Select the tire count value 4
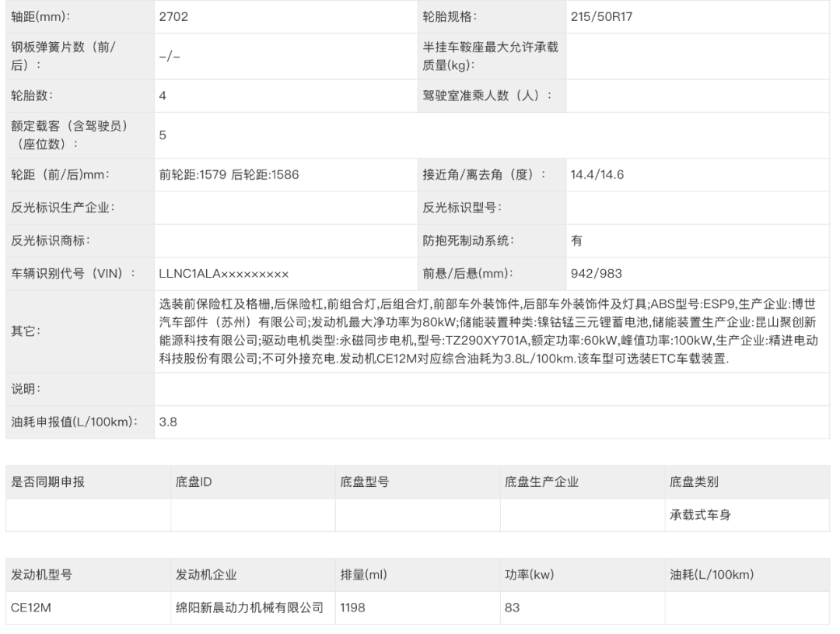Viewport: 840px width, 634px height. click(x=163, y=96)
